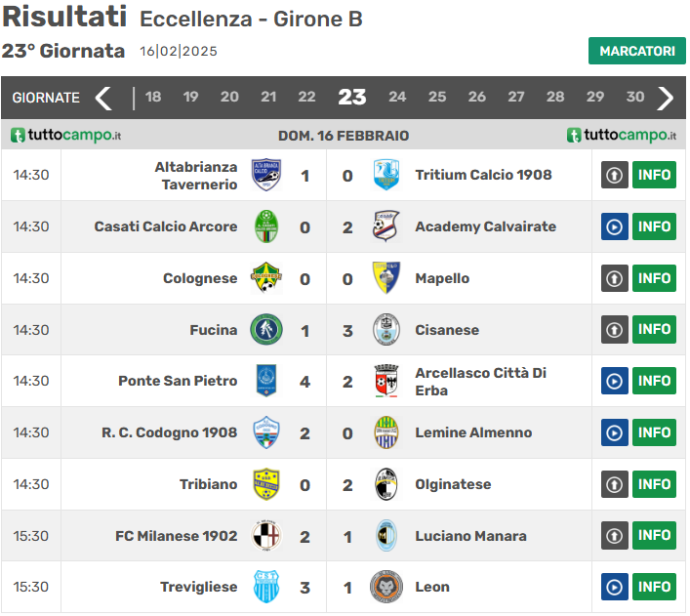Open the MARCATORI scorers button
Image resolution: width=690 pixels, height=616 pixels.
click(636, 51)
